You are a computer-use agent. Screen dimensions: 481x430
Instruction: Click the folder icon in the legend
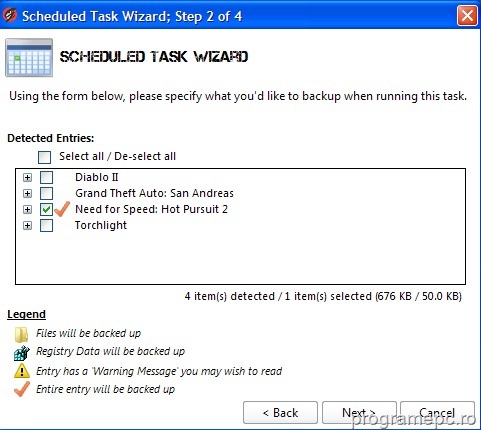pos(21,334)
